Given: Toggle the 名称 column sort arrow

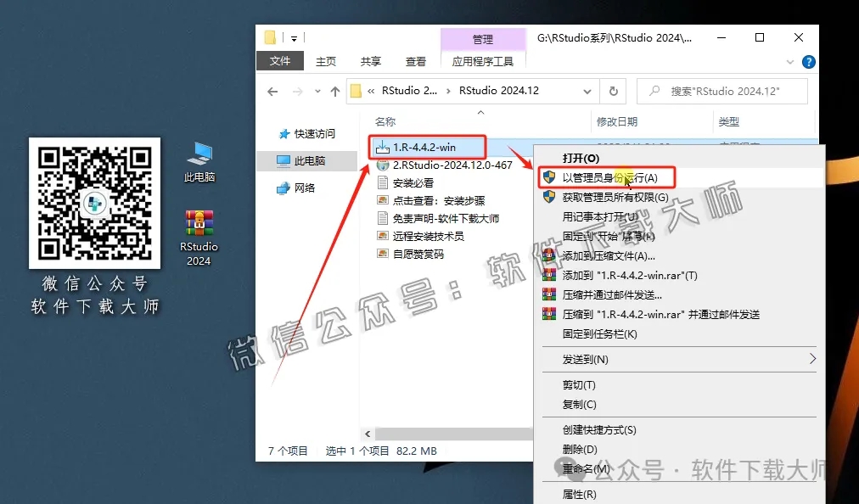Looking at the screenshot, I should click(480, 111).
